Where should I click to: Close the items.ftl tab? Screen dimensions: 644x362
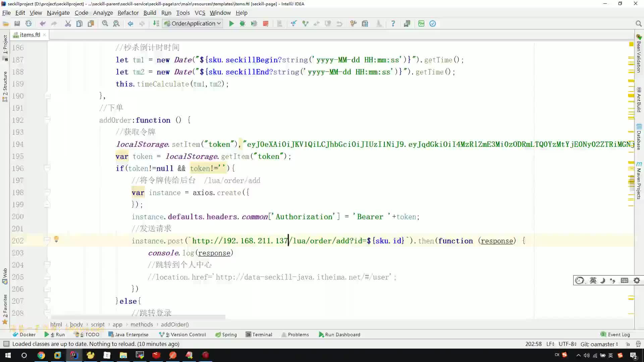[x=44, y=35]
